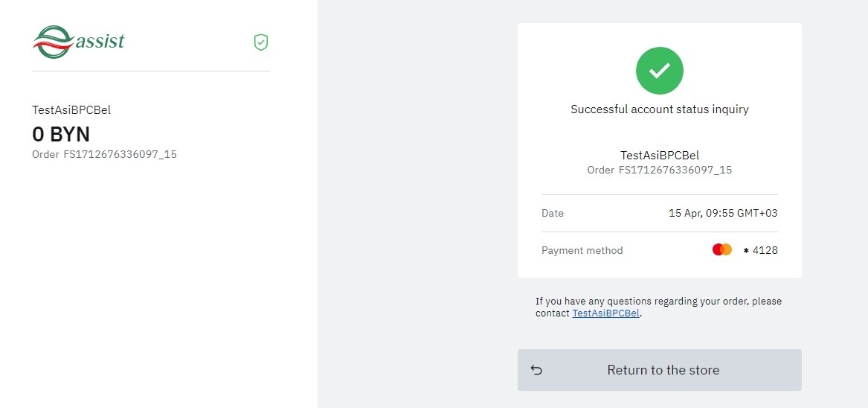Click the 0 BYN amount
868x408 pixels.
click(61, 135)
